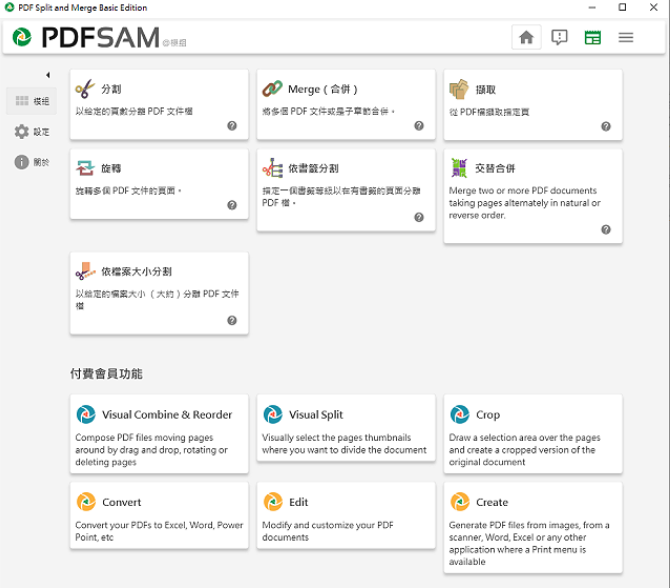Click the 交替合併 alternate mix icon
This screenshot has width=671, height=588.
459,168
